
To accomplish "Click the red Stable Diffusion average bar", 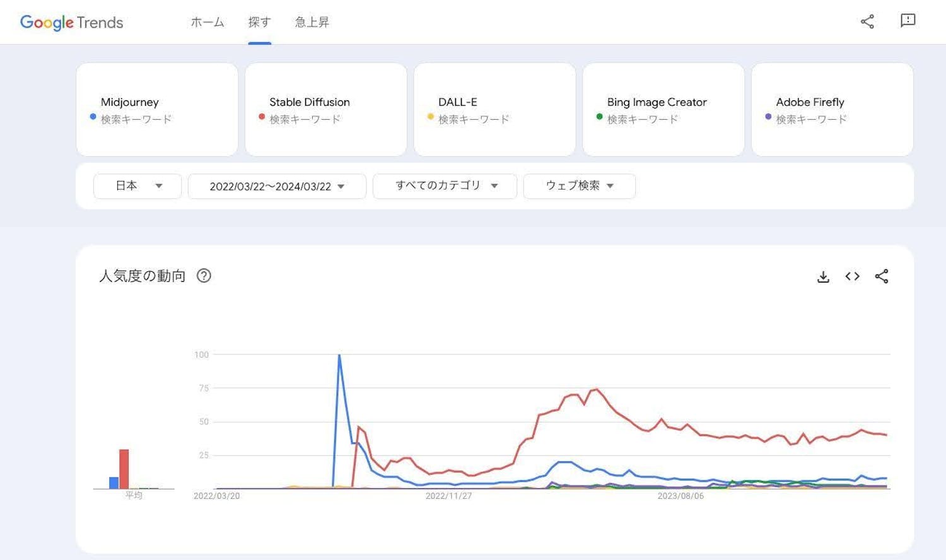I will click(x=124, y=469).
